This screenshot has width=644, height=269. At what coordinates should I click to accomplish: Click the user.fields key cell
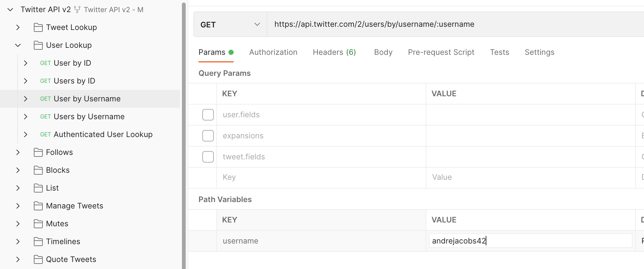321,115
